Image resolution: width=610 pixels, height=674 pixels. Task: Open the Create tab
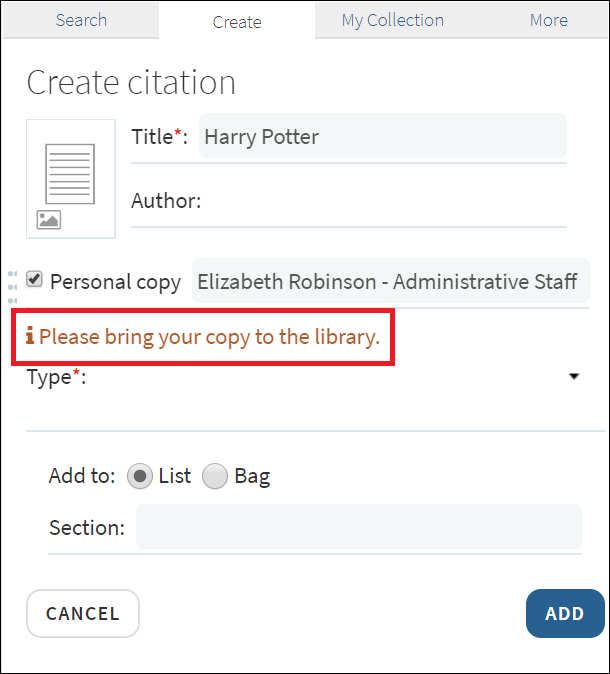click(237, 21)
